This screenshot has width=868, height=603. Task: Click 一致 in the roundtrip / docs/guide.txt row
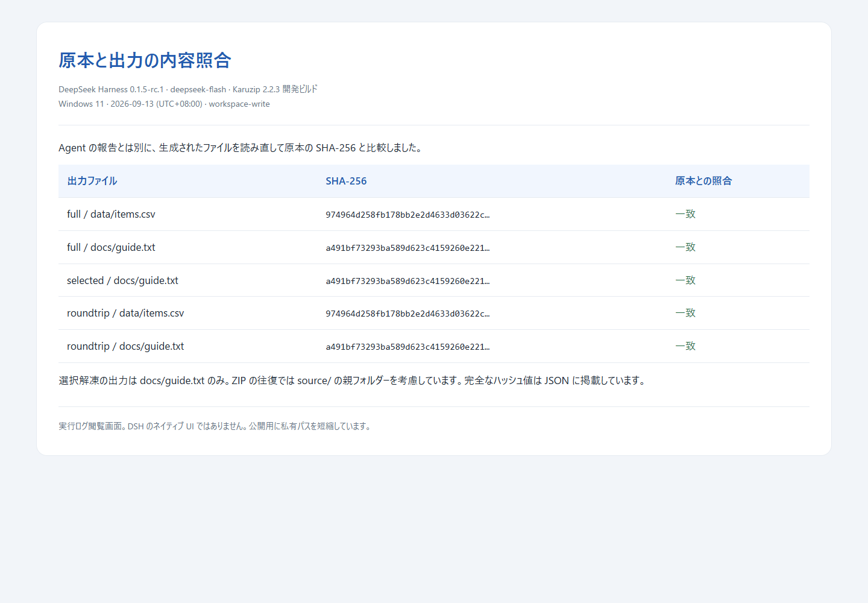click(685, 346)
